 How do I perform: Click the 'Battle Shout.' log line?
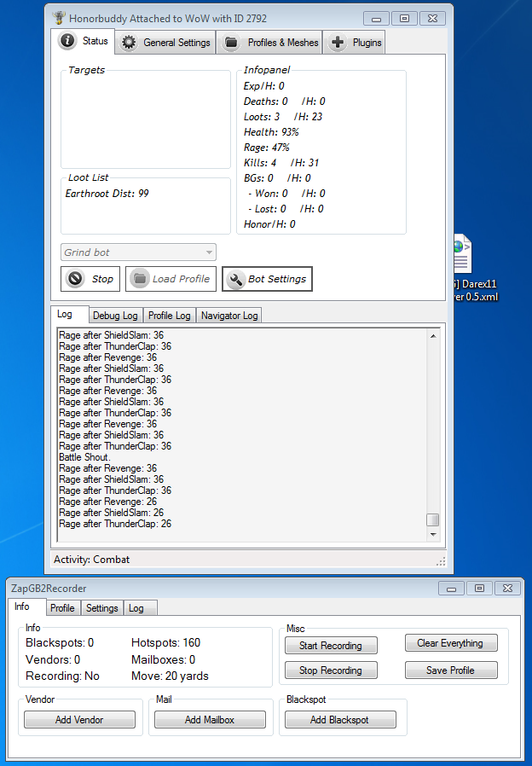[x=84, y=457]
